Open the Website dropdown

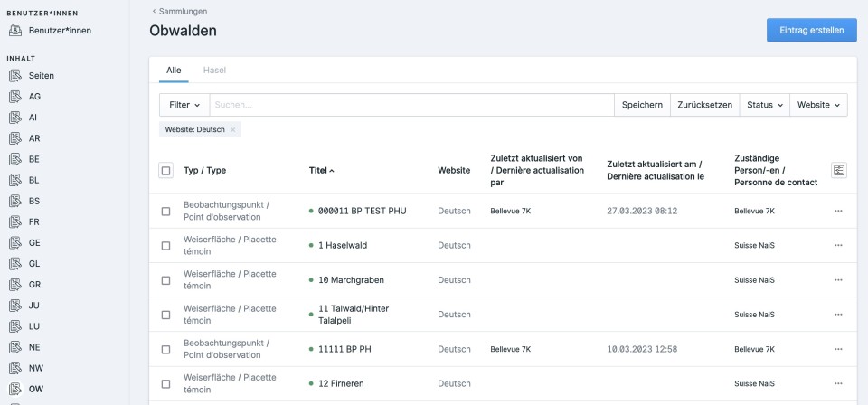818,105
